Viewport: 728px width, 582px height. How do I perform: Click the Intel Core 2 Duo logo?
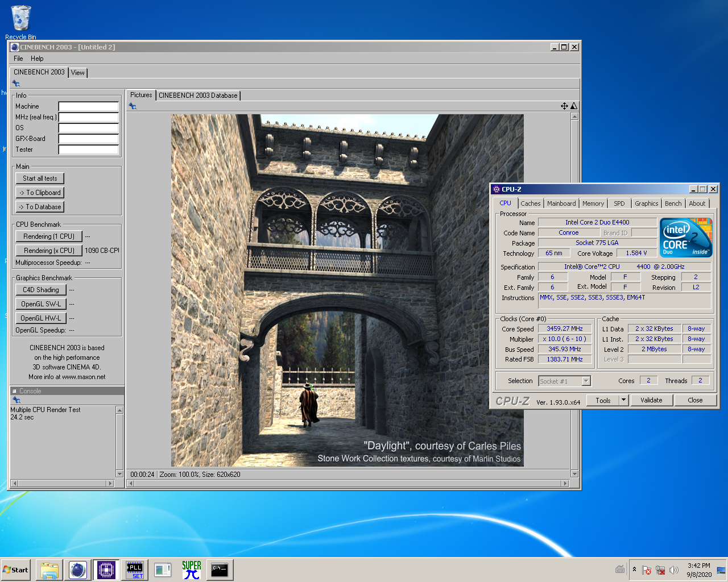[686, 237]
